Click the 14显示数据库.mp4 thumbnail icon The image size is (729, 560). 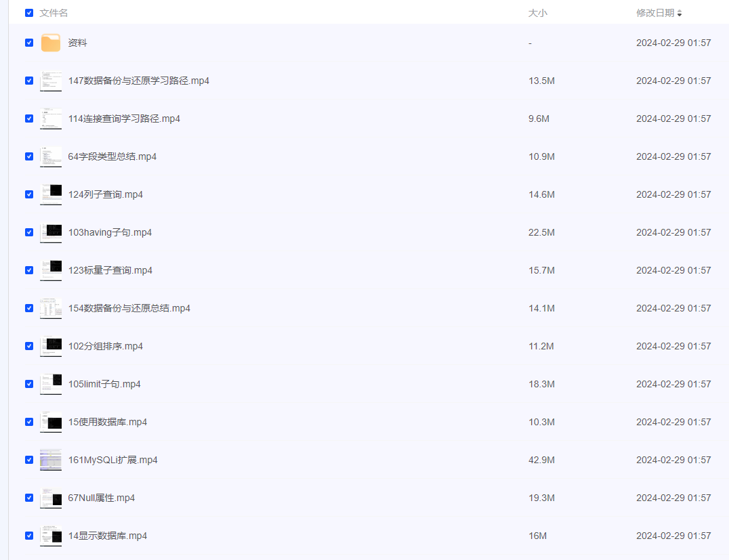pyautogui.click(x=51, y=536)
